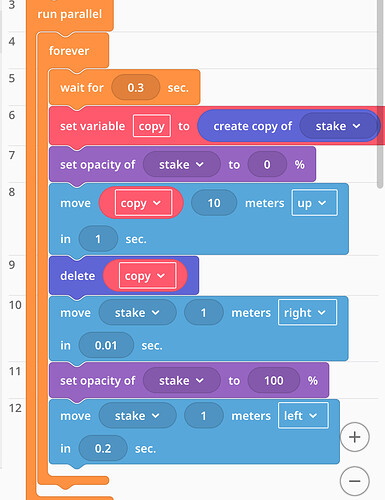This screenshot has width=385, height=500.
Task: Select the run parallel block
Action: [70, 14]
